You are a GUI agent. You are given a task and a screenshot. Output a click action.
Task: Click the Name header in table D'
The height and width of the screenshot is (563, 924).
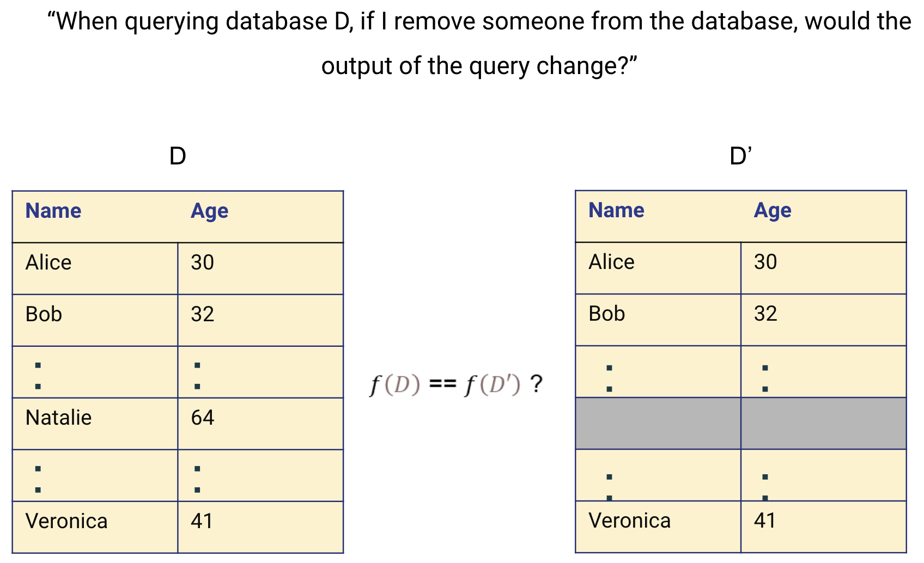(x=617, y=210)
